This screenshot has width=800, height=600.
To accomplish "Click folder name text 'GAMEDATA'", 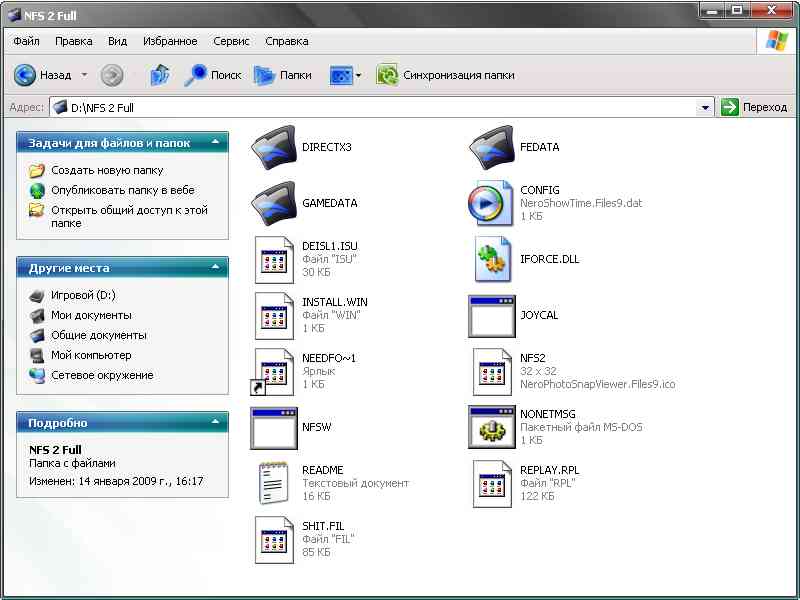I will pos(330,203).
